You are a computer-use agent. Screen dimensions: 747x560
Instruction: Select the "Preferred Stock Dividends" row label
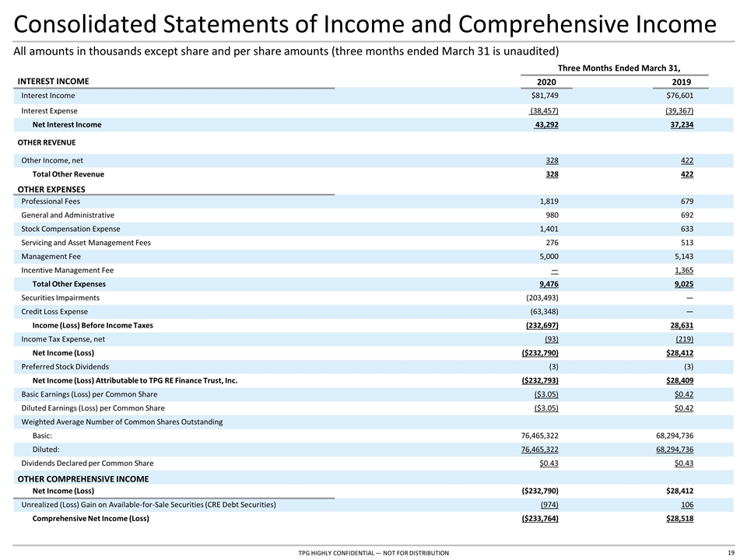point(65,367)
